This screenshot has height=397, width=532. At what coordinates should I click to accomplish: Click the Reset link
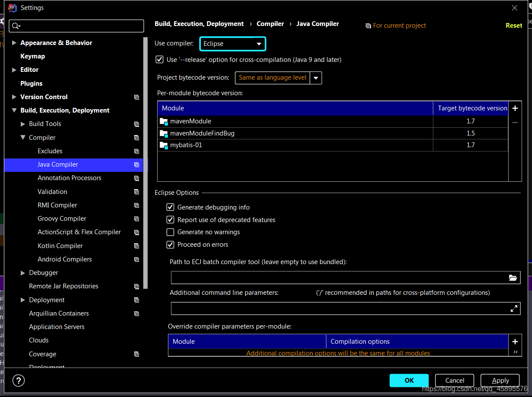[x=514, y=26]
